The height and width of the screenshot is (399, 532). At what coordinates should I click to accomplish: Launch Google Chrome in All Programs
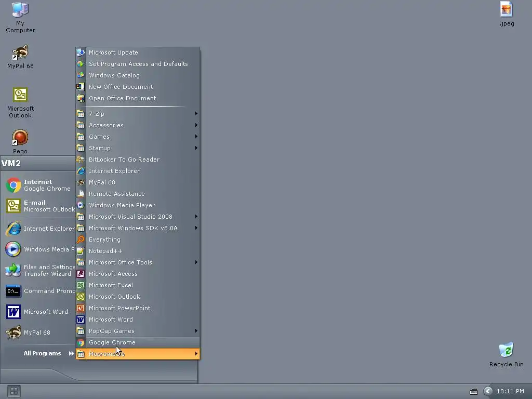point(137,342)
